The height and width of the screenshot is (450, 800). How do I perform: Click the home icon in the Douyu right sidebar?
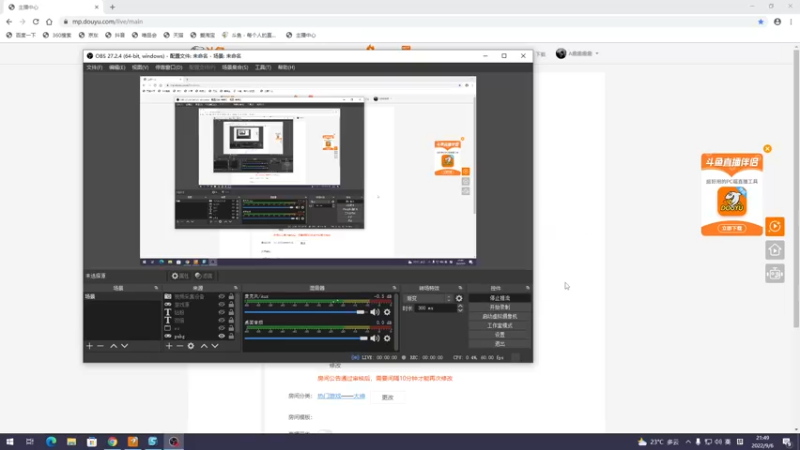pyautogui.click(x=774, y=250)
